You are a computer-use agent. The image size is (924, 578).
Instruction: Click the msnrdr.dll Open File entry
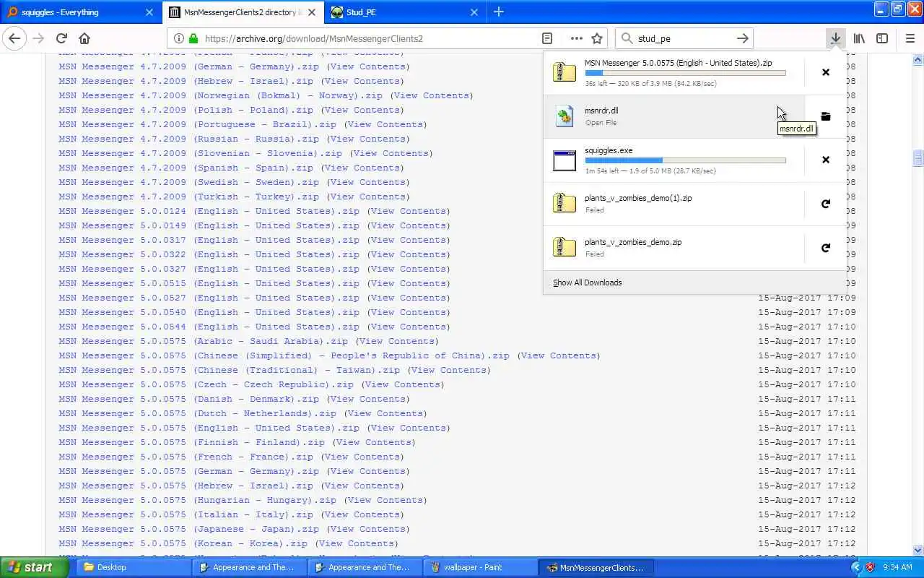coord(674,116)
